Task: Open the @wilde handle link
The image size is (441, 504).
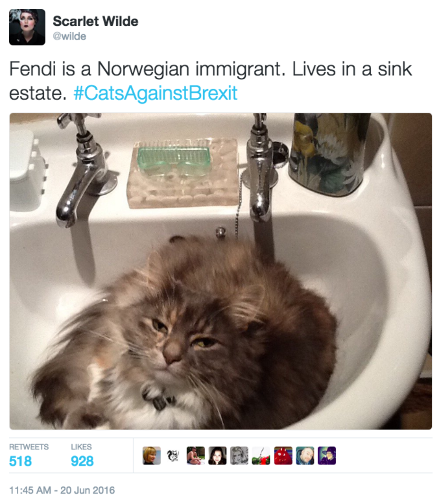Action: [x=69, y=36]
